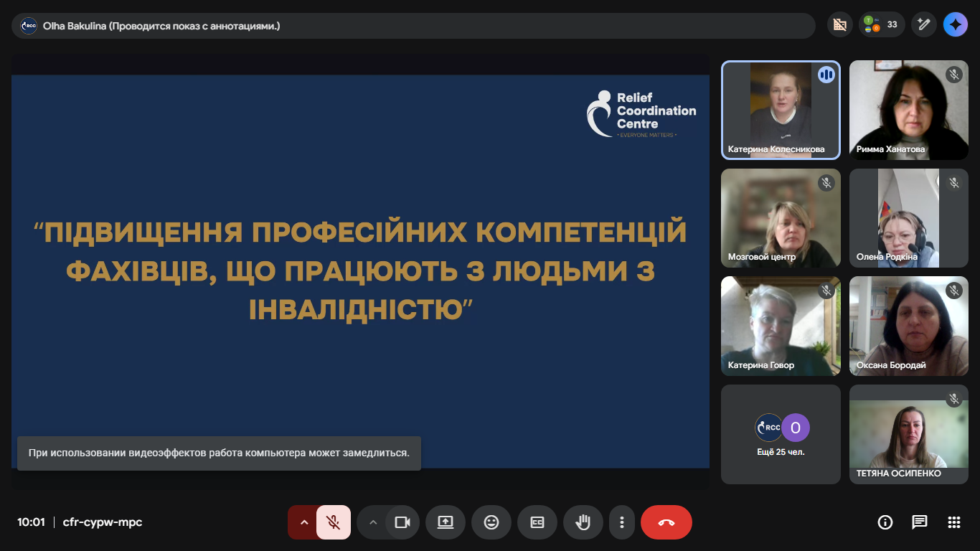Click the muted mic icon on Римма Ханатова tile
Image resolution: width=980 pixels, height=551 pixels.
pos(954,75)
